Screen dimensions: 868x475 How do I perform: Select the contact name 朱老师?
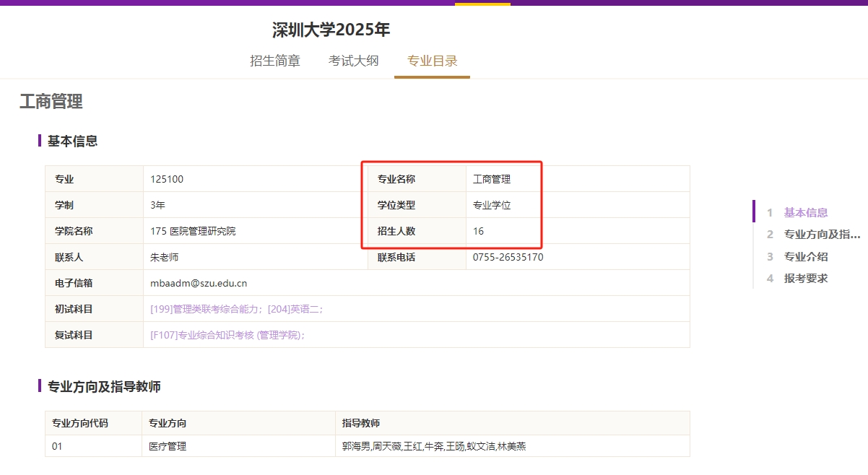pos(164,257)
